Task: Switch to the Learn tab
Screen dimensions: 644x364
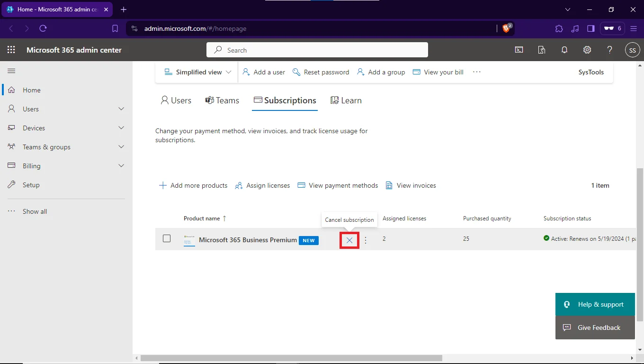Action: (x=346, y=100)
